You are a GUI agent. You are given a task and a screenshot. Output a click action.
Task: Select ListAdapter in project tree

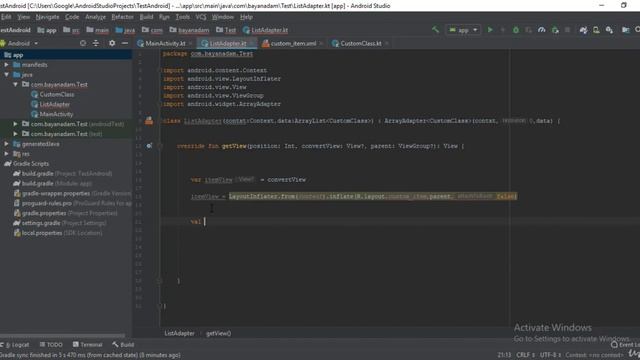[x=55, y=104]
